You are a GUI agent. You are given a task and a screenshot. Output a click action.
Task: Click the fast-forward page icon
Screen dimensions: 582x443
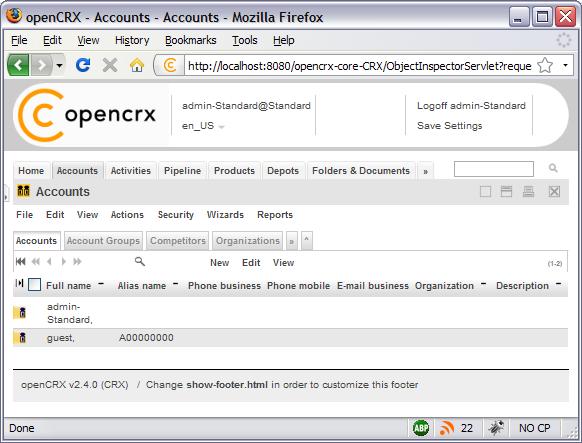point(77,262)
